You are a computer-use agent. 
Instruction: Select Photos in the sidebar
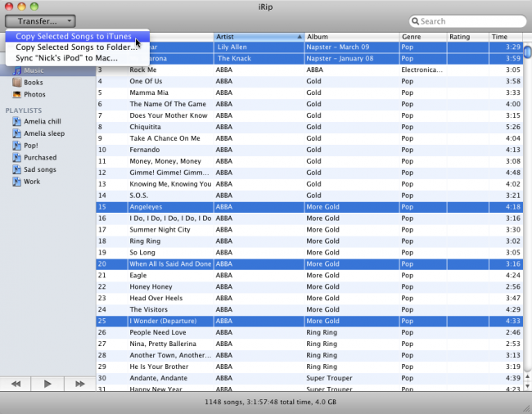click(34, 94)
